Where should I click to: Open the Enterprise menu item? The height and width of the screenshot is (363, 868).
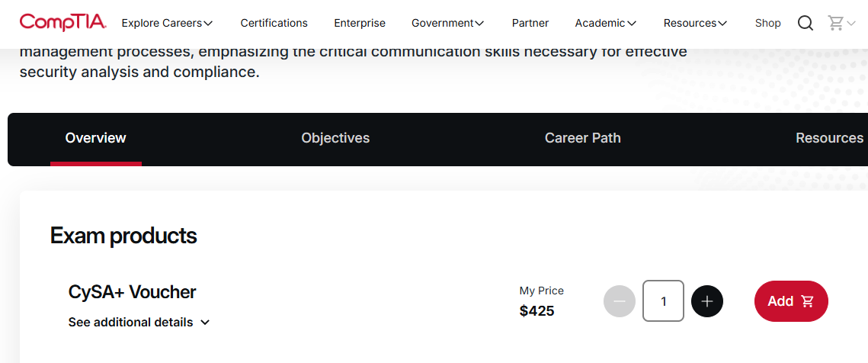pyautogui.click(x=360, y=24)
